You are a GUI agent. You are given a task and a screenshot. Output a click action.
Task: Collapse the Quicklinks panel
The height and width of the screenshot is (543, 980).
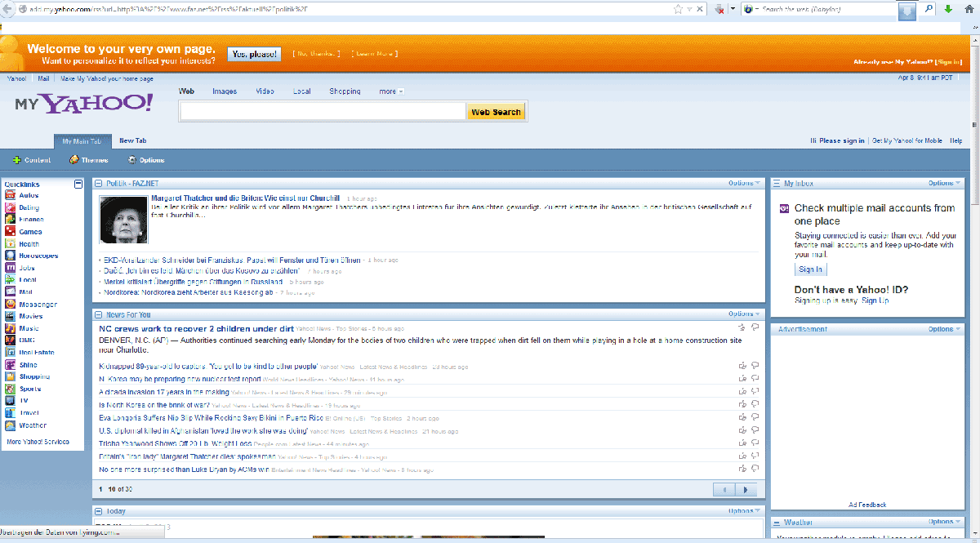(78, 184)
